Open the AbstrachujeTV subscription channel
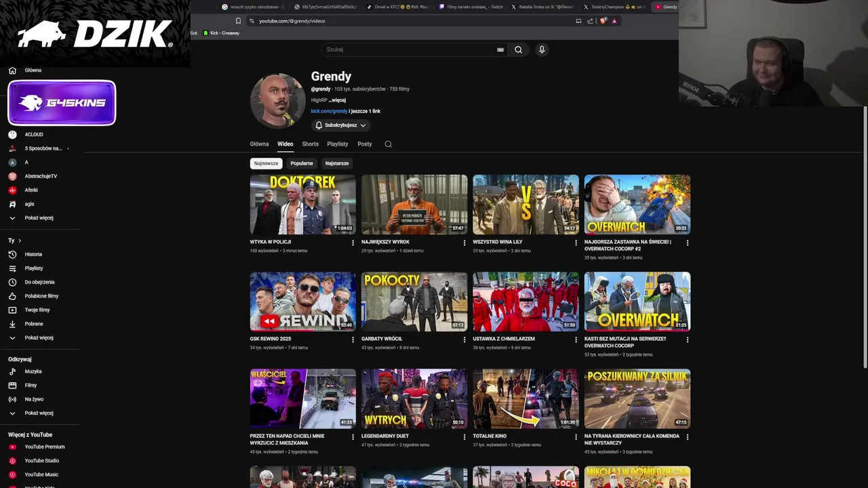 point(41,176)
